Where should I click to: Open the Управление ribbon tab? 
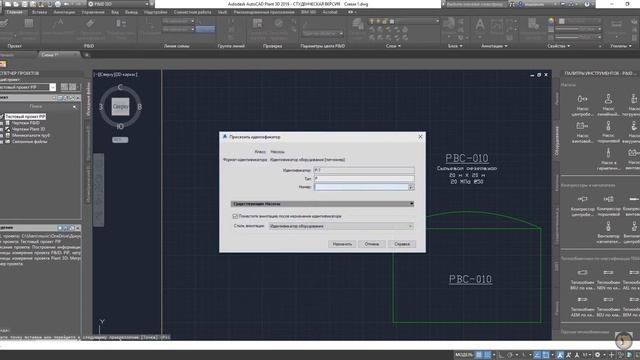pyautogui.click(x=93, y=12)
